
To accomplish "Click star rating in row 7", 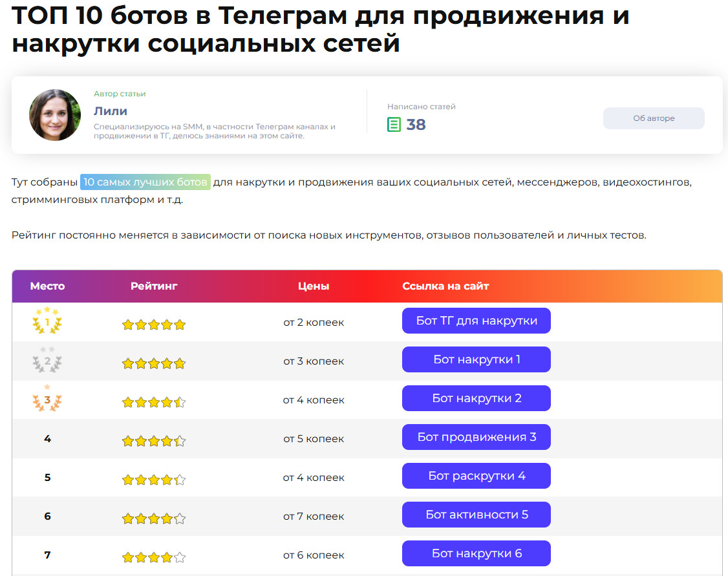I will tap(154, 557).
